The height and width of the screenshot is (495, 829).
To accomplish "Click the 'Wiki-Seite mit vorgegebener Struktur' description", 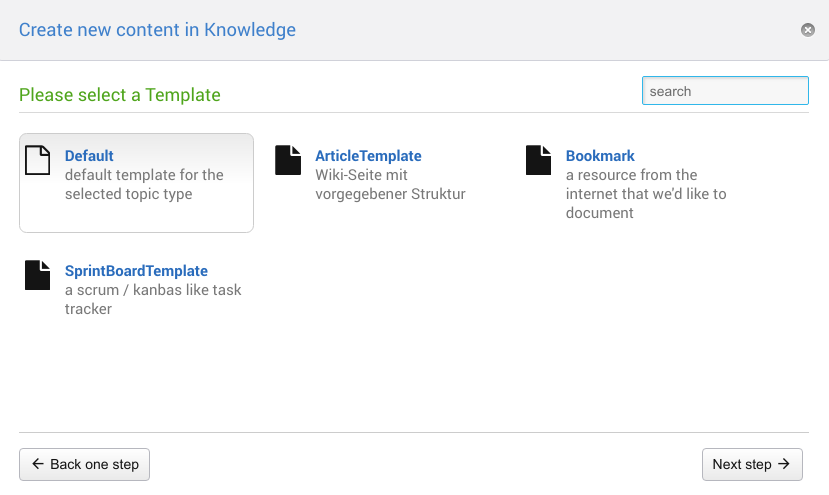I will pyautogui.click(x=390, y=185).
